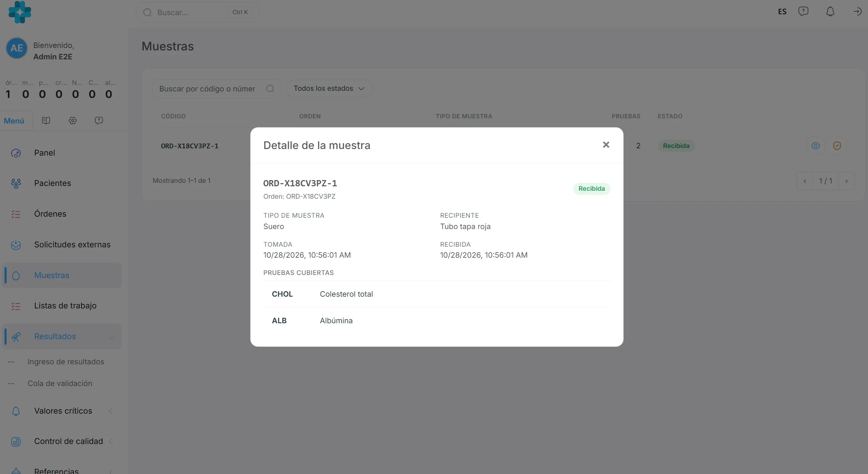The width and height of the screenshot is (868, 474).
Task: Click the Muestras droplet icon
Action: pyautogui.click(x=16, y=276)
